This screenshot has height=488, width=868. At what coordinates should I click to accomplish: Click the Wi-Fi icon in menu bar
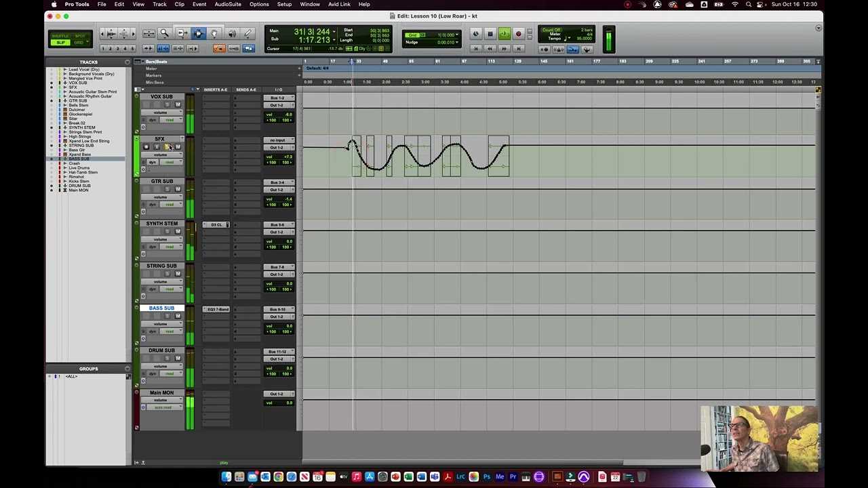735,4
